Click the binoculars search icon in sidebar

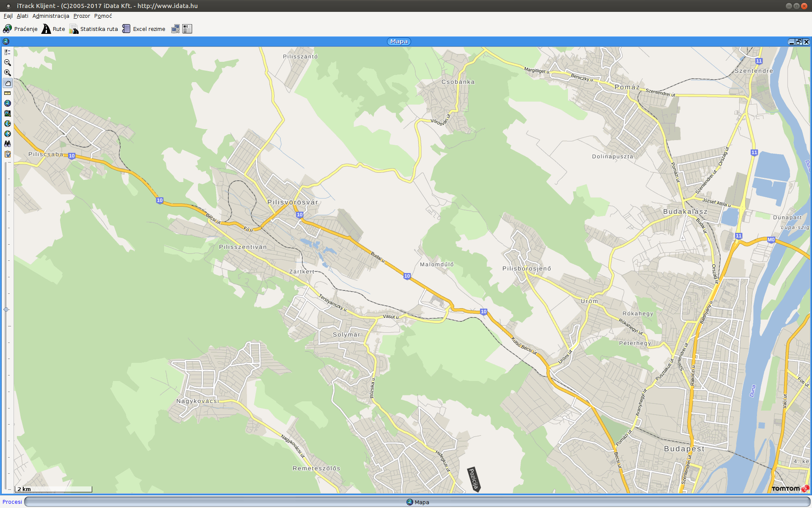(7, 144)
